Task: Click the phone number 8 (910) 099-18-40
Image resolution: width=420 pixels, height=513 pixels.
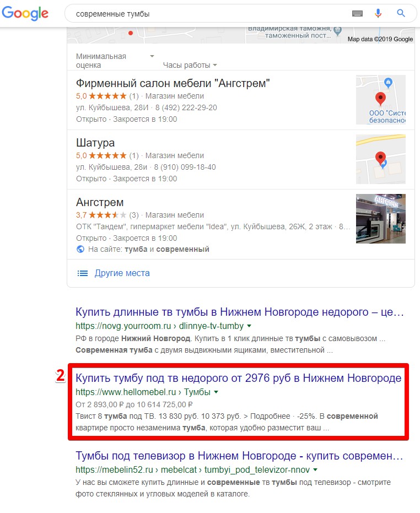Action: 185,167
